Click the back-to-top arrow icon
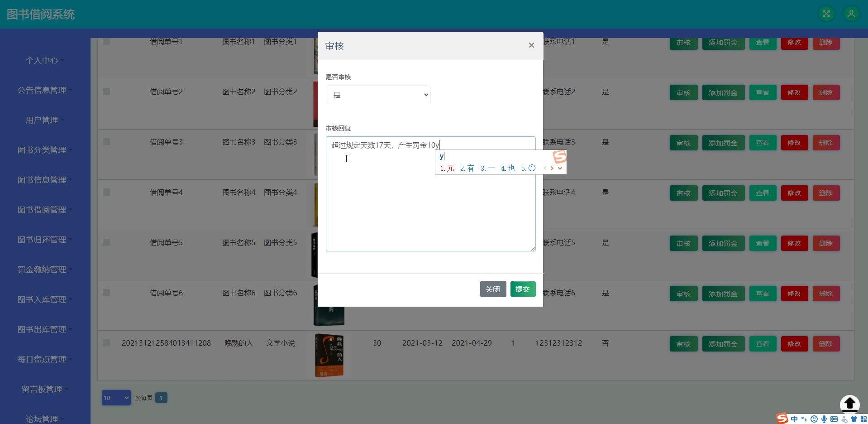868x424 pixels. click(849, 404)
